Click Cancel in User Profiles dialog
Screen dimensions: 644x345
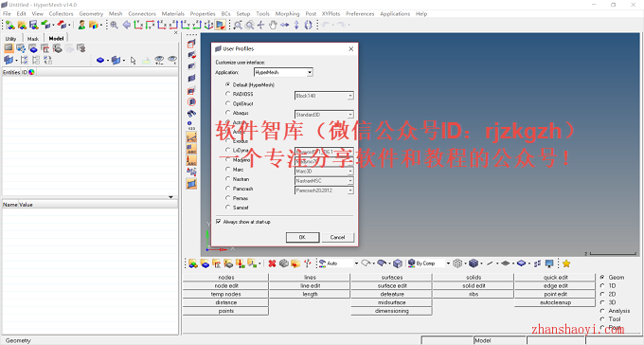[x=337, y=237]
